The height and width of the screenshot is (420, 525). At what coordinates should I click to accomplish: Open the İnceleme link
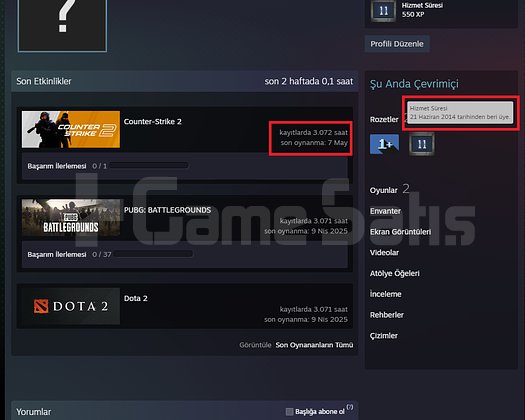pos(385,294)
